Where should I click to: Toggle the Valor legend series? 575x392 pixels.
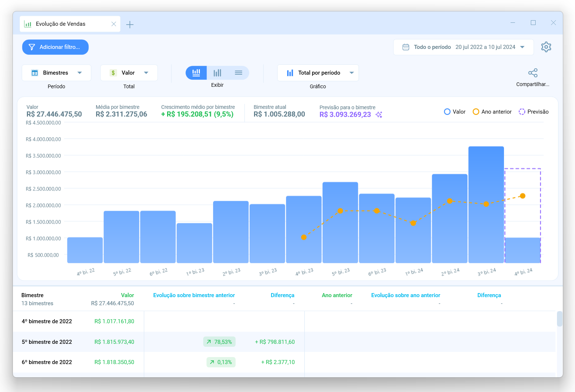(x=455, y=112)
